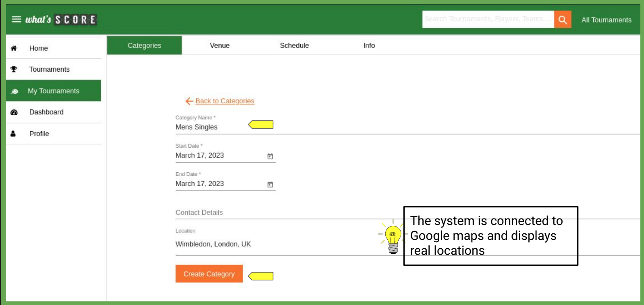Switch to the Schedule tab
Viewport: 644px width, 305px height.
coord(294,45)
